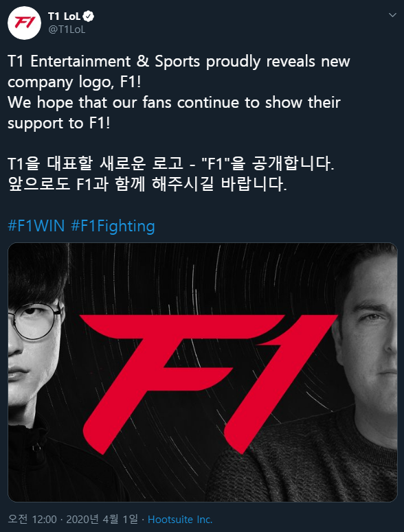Image resolution: width=404 pixels, height=532 pixels.
Task: Click the verified badge beside T1 LoL
Action: pyautogui.click(x=89, y=16)
